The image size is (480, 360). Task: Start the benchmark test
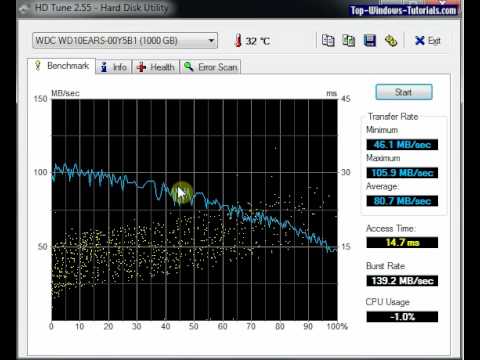pos(404,92)
